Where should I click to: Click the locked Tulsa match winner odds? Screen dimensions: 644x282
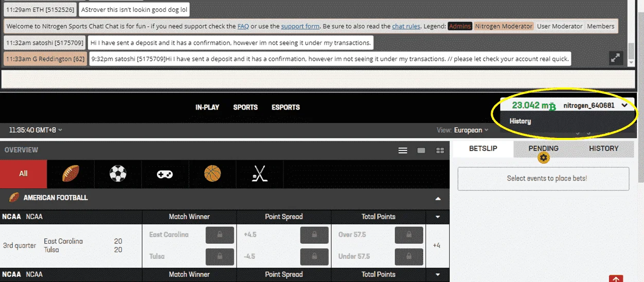pyautogui.click(x=220, y=257)
